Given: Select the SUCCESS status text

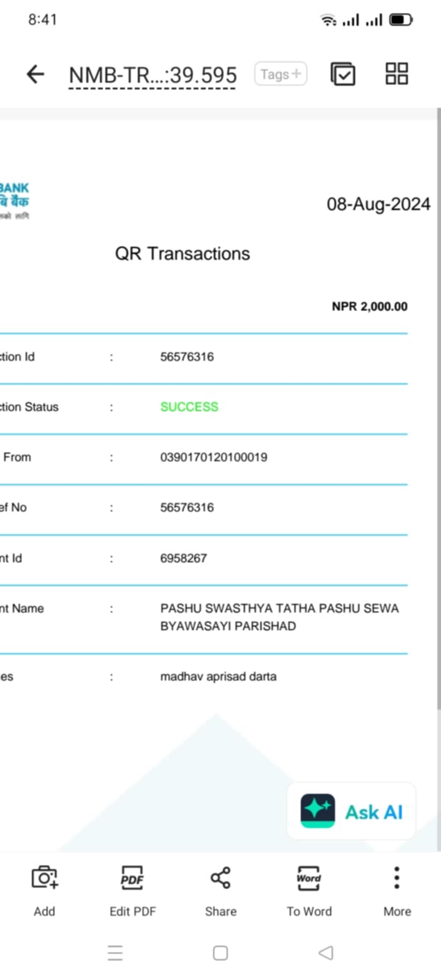Looking at the screenshot, I should coord(189,407).
